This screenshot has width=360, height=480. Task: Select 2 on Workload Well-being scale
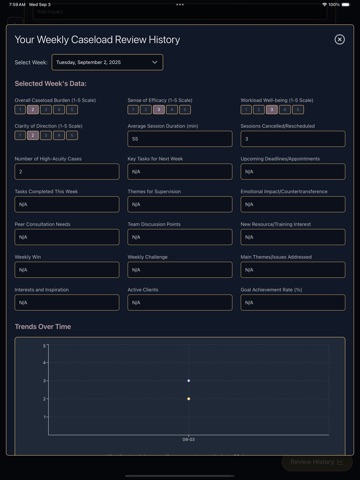click(259, 110)
